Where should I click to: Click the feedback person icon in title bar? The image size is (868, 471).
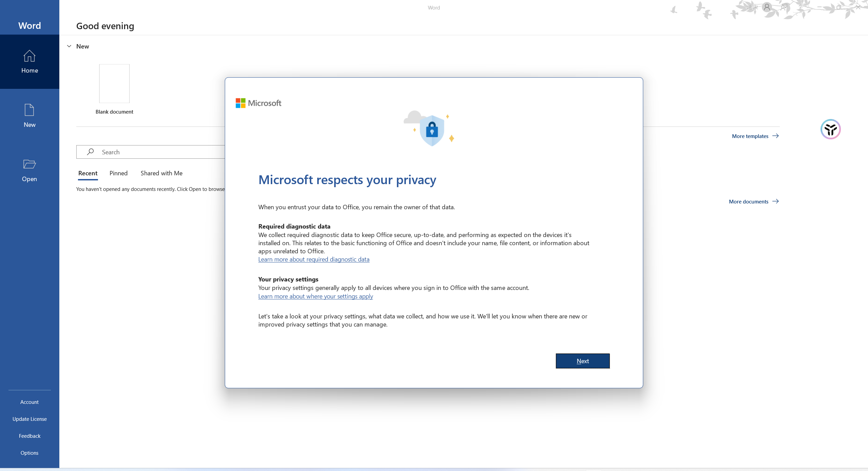(x=784, y=7)
